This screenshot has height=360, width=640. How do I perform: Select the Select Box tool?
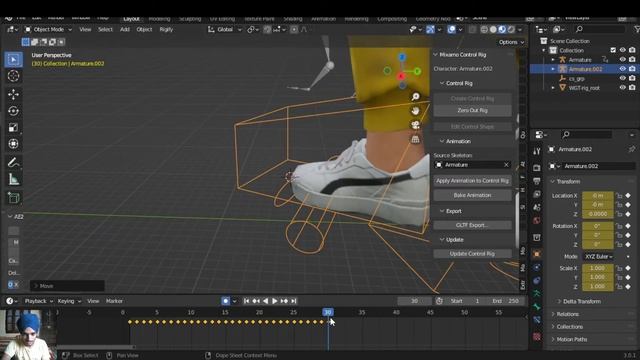point(13,60)
